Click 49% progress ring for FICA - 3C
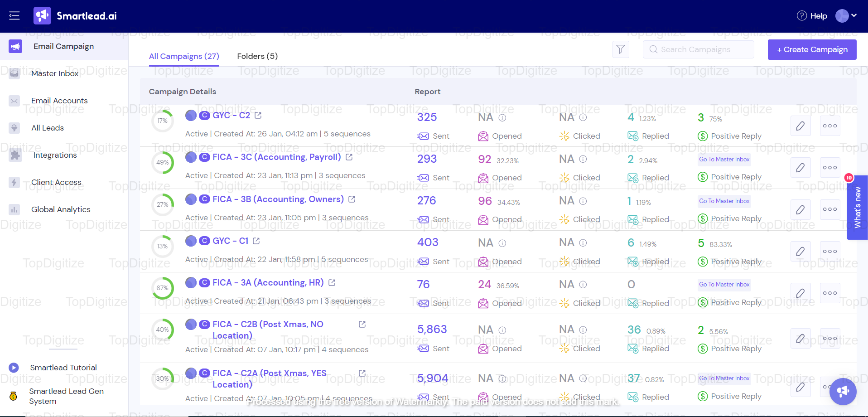Viewport: 868px width, 417px height. [x=163, y=163]
